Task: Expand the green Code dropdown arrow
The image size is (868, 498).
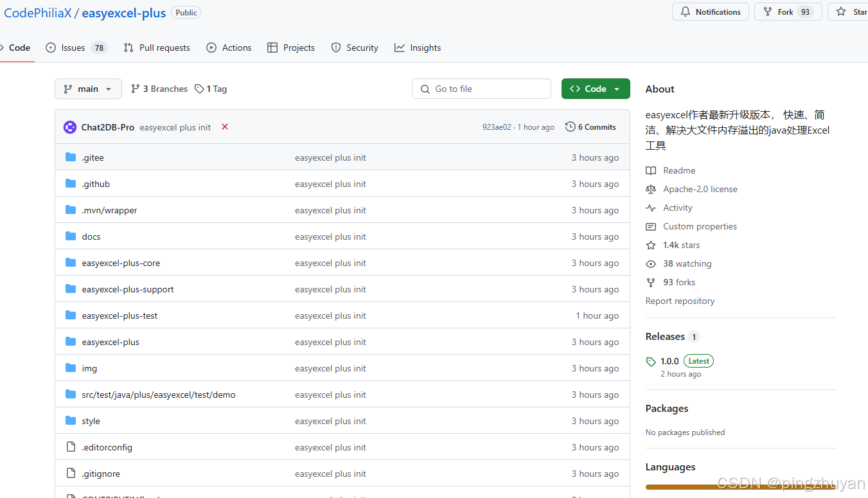Action: [617, 89]
